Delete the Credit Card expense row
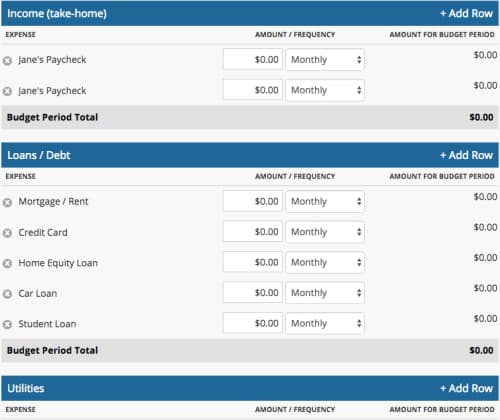This screenshot has height=420, width=500. 7,233
